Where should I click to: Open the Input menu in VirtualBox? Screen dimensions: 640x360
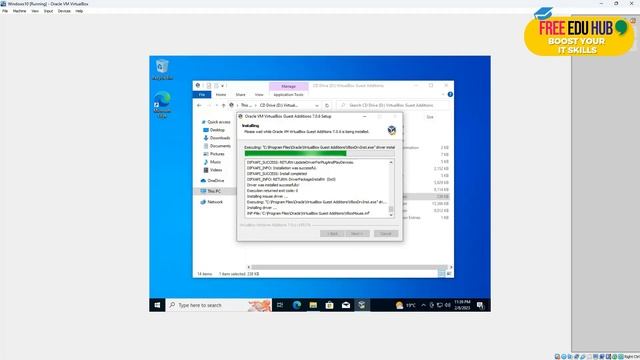[x=48, y=11]
